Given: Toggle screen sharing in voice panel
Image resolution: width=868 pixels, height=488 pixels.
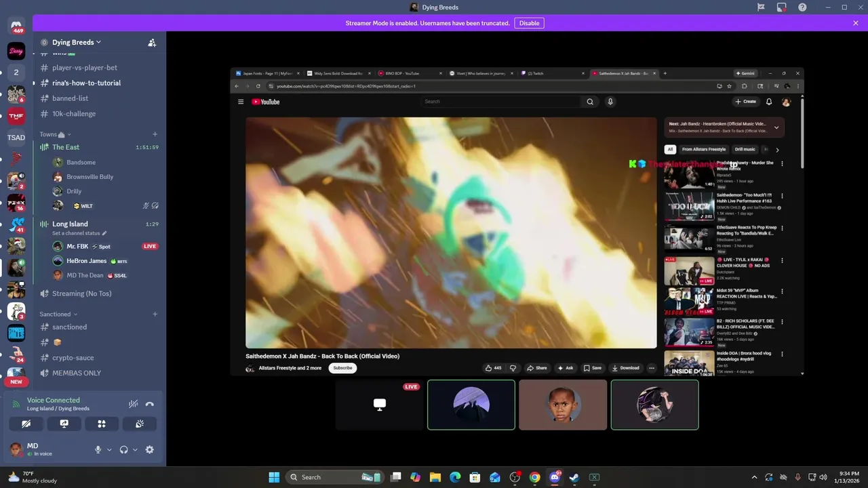Looking at the screenshot, I should (64, 424).
